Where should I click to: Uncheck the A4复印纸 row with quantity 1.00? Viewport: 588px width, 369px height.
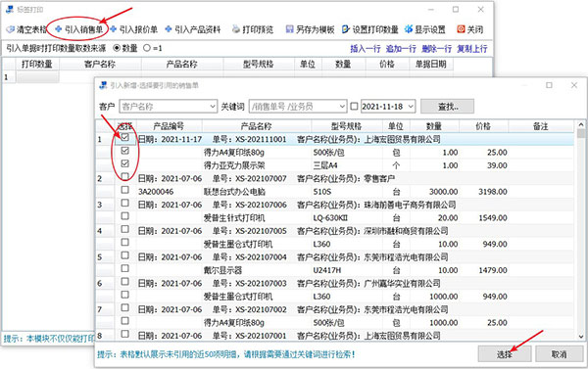(x=124, y=151)
